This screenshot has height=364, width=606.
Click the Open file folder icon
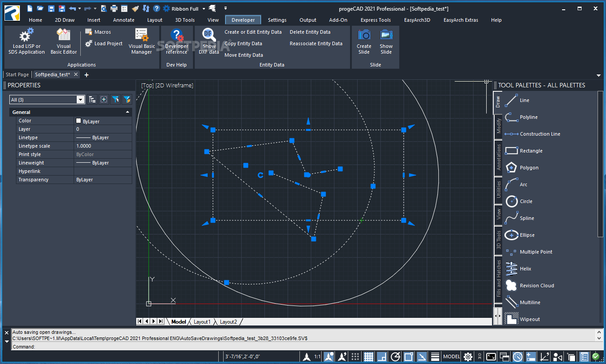40,8
